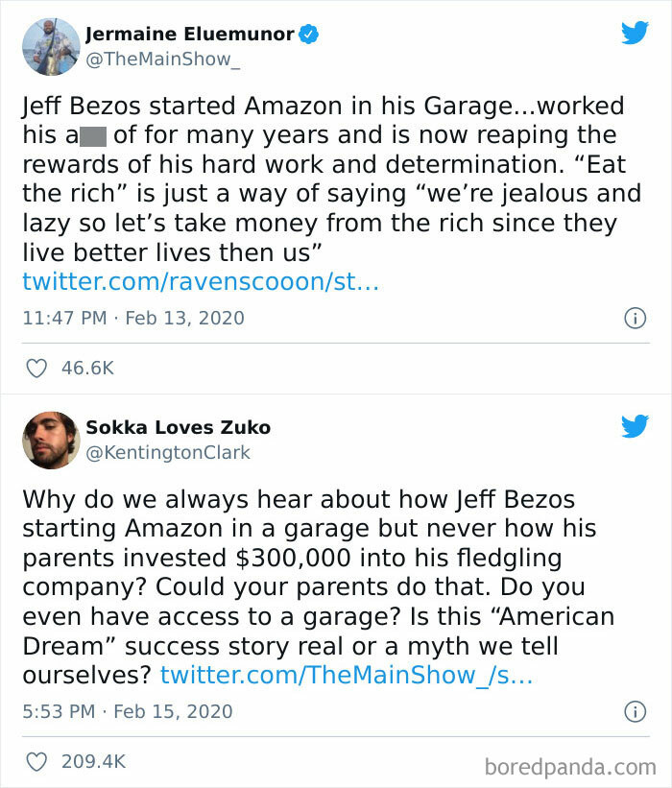Viewport: 672px width, 788px height.
Task: View the 209.4K likes count
Action: [93, 761]
